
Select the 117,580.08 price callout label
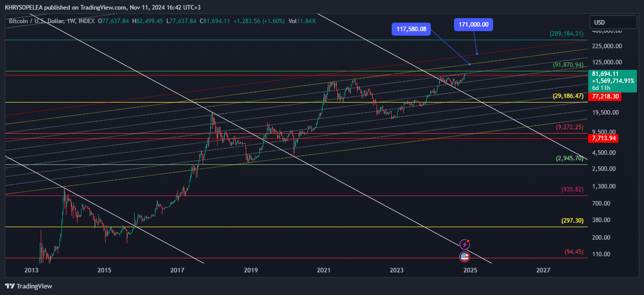(411, 29)
